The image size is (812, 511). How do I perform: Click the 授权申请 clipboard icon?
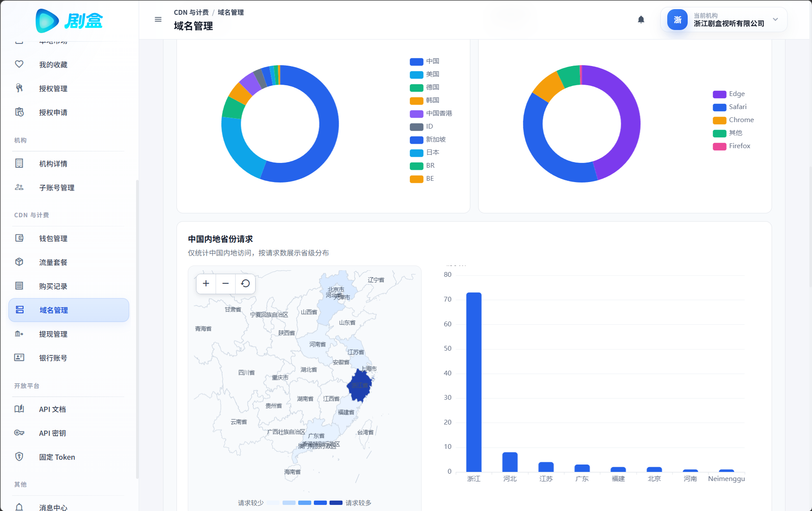[19, 112]
